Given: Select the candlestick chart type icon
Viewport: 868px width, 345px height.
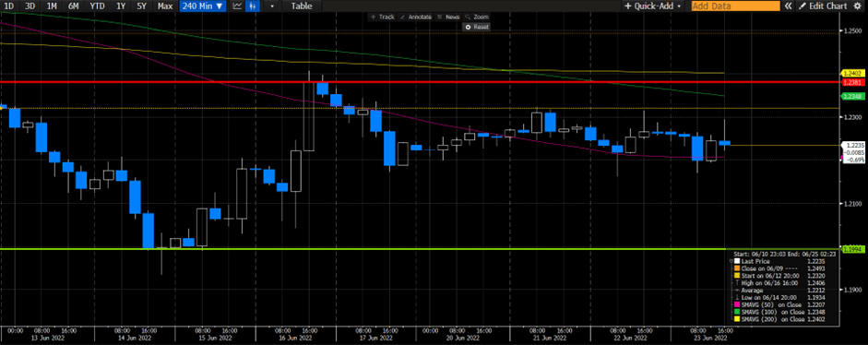Looking at the screenshot, I should pos(253,6).
